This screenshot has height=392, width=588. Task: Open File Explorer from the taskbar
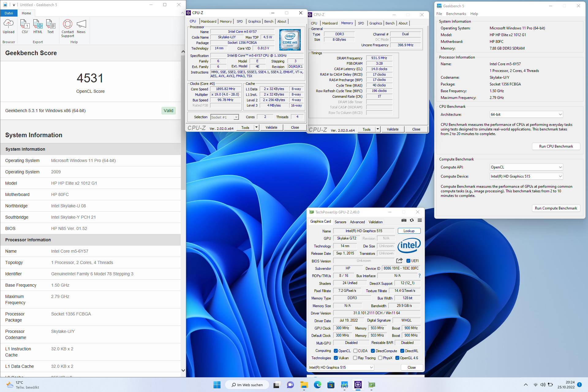point(304,385)
